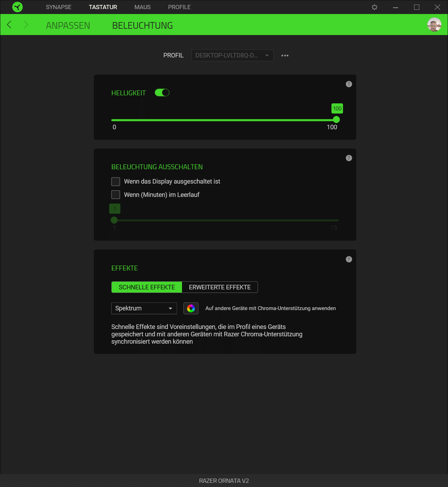Screen dimensions: 448x487
Task: Switch to Erweiterte Effekte
Action: pos(220,287)
